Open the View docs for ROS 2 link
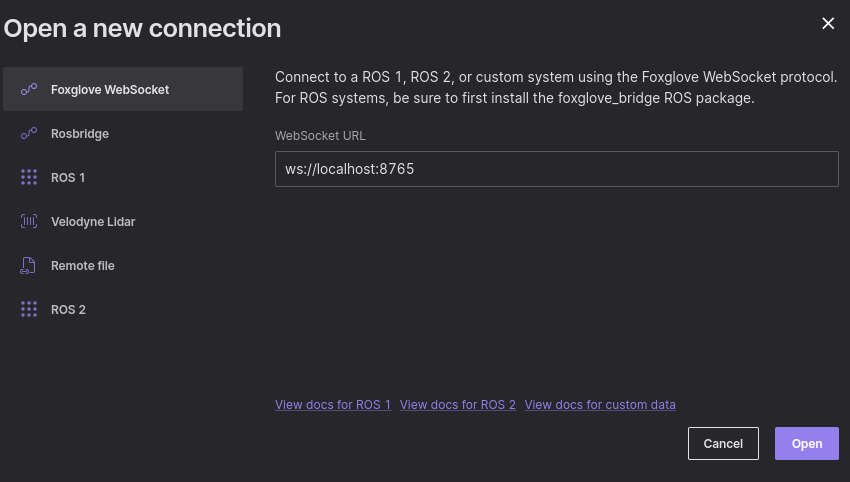This screenshot has width=850, height=482. (458, 405)
